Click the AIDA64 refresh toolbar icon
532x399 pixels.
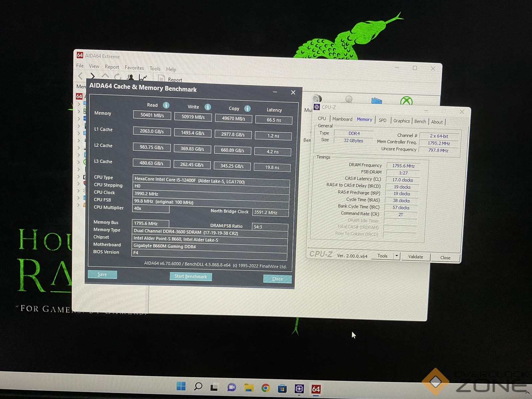pyautogui.click(x=118, y=77)
